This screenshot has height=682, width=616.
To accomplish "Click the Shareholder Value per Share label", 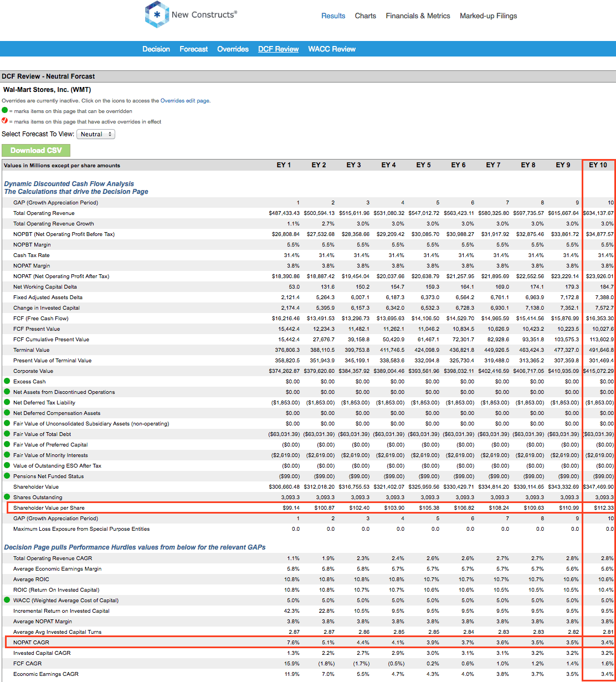I will click(49, 507).
